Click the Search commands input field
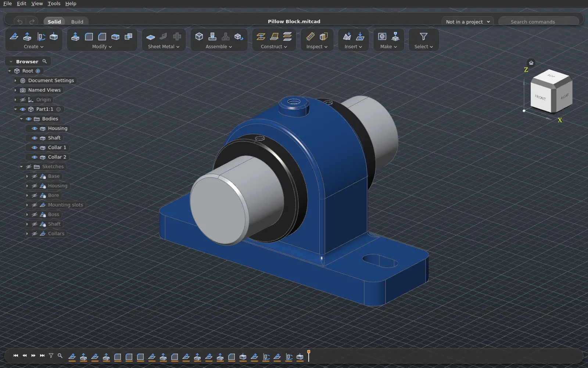This screenshot has height=368, width=588. pyautogui.click(x=539, y=22)
